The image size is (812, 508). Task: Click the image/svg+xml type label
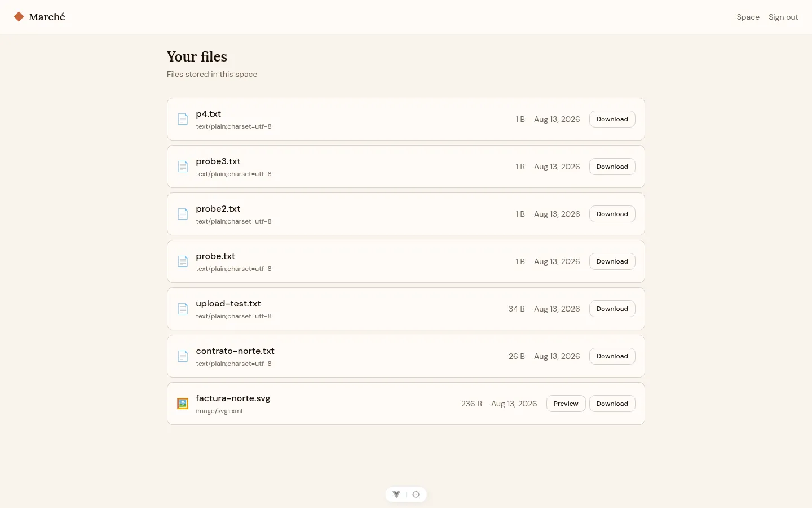tap(219, 411)
